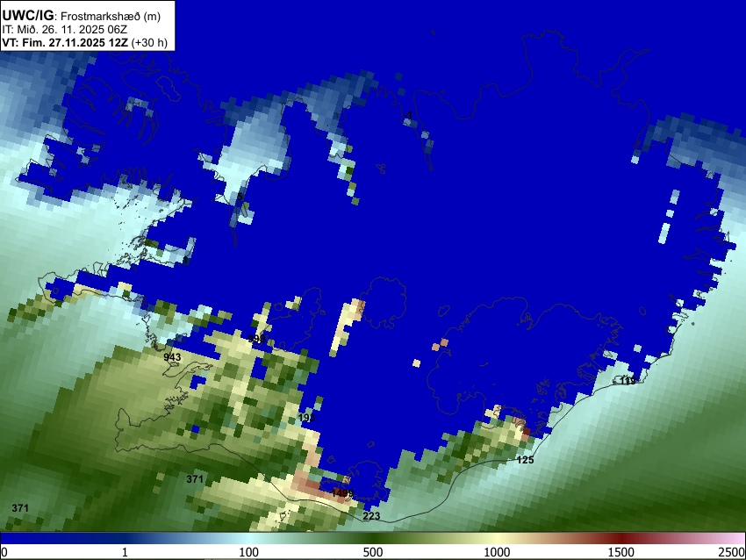Click the map value '1499'
Screen dimensions: 746x560
pos(342,493)
